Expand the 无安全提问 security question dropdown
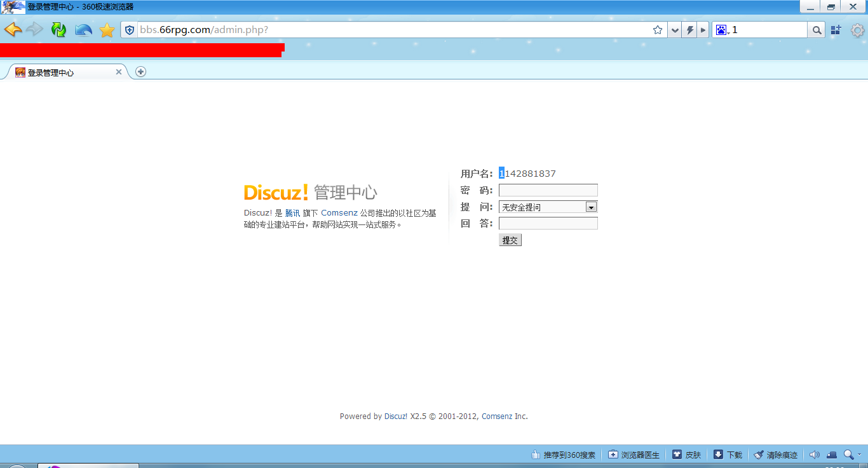The image size is (868, 468). tap(548, 207)
